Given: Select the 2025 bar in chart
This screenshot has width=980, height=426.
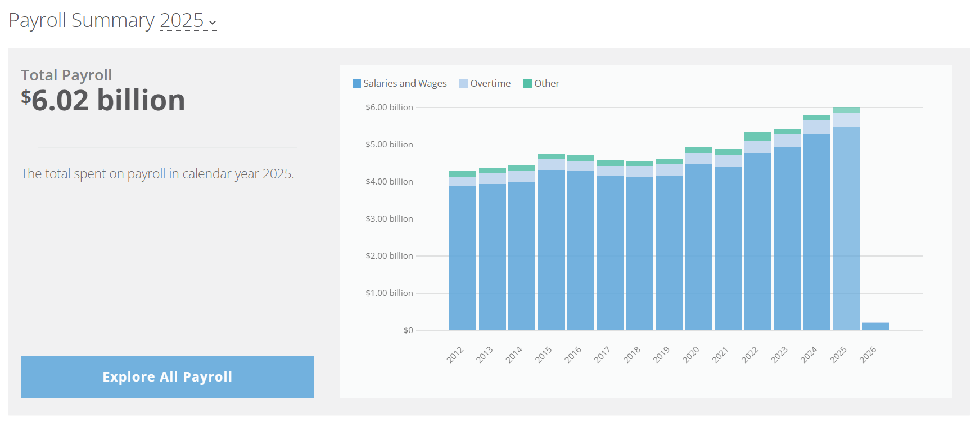Looking at the screenshot, I should click(846, 225).
